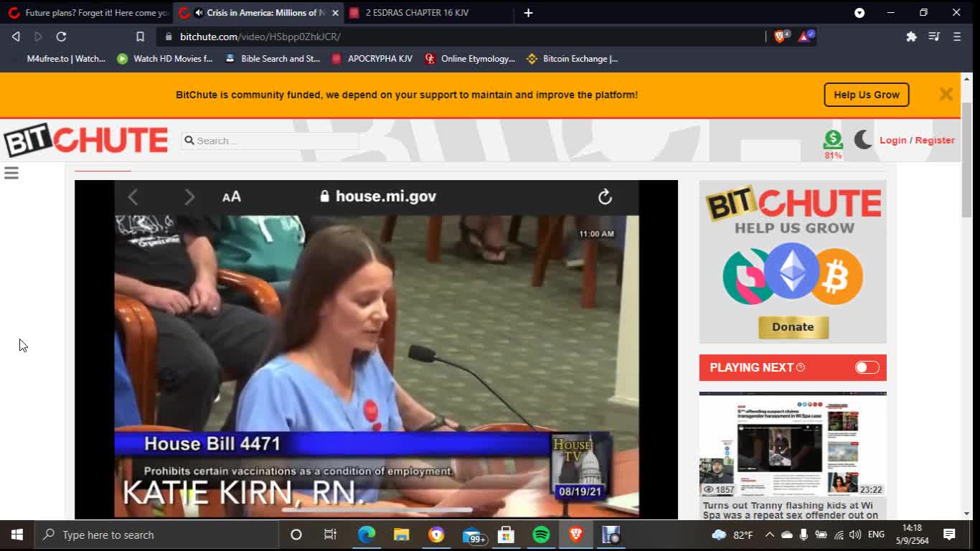Open the browser Extensions puzzle icon
This screenshot has height=551, width=980.
[x=911, y=37]
